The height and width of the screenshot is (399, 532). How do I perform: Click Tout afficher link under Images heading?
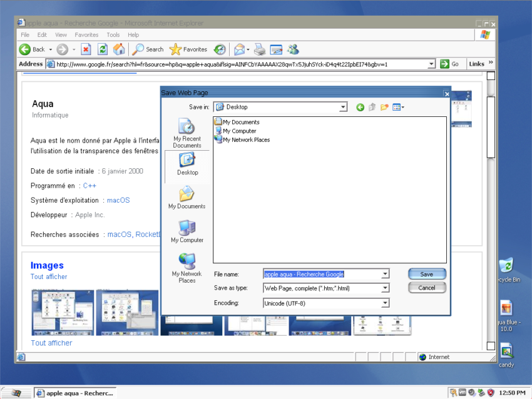(49, 276)
